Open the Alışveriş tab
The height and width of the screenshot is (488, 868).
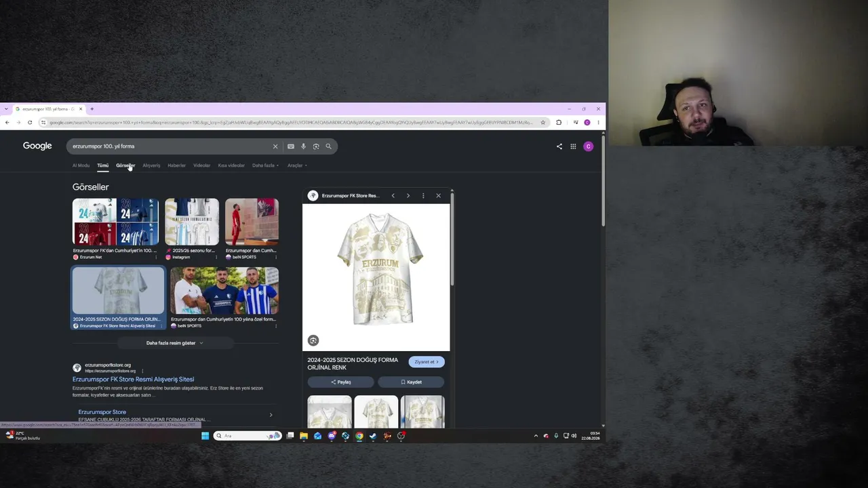click(x=151, y=165)
